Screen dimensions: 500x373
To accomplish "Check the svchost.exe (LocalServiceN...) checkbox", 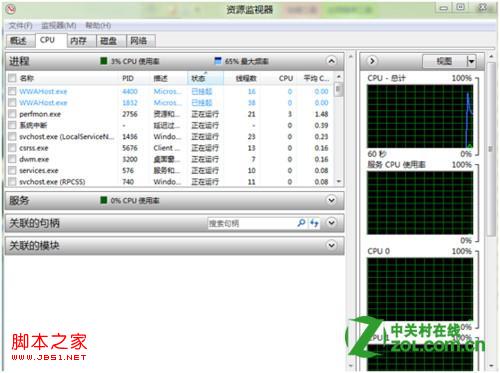I will click(x=12, y=137).
